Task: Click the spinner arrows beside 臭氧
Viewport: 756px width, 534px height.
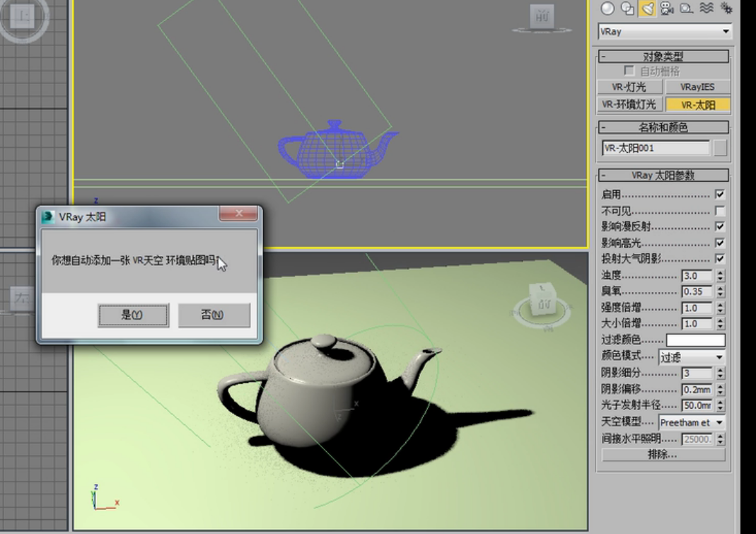Action: tap(721, 292)
